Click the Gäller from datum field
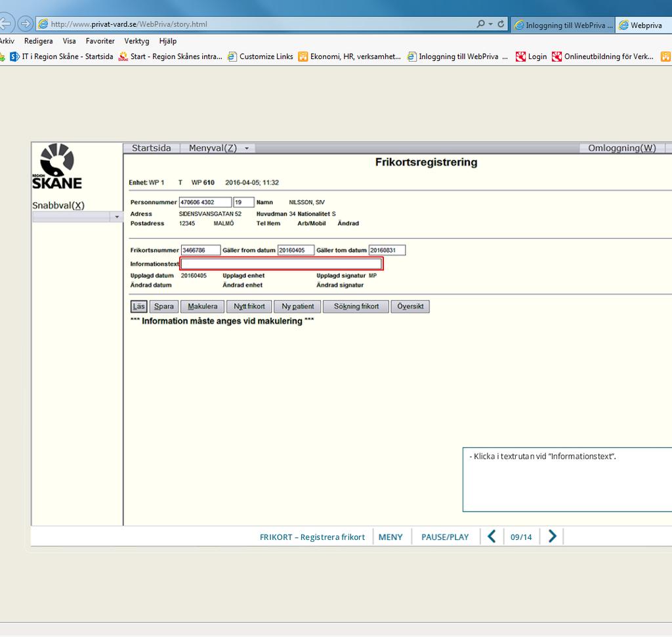The image size is (672, 637). tap(296, 250)
